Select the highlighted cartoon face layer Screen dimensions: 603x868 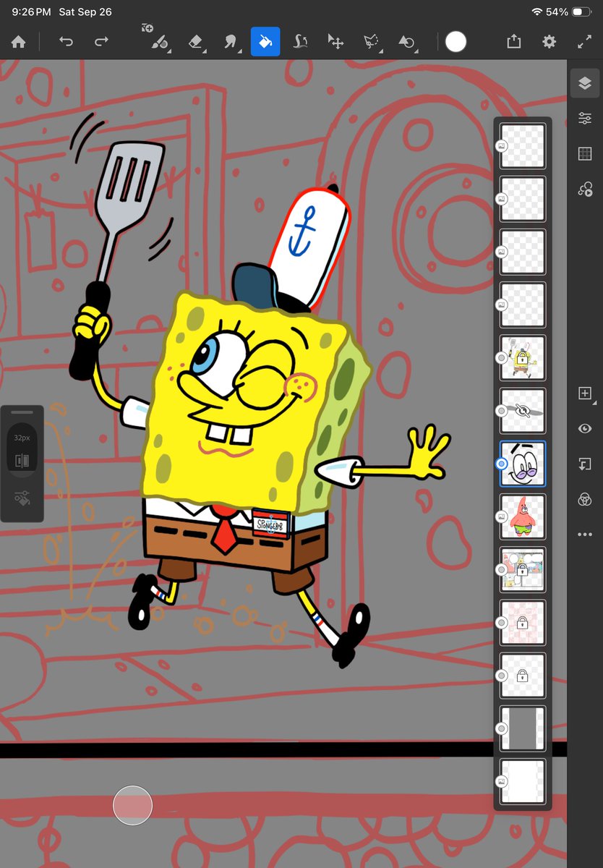coord(523,464)
